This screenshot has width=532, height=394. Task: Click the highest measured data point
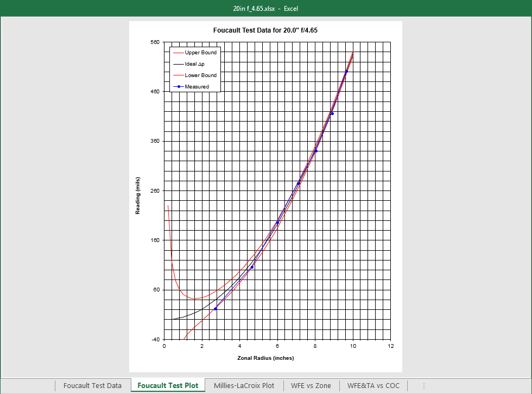(346, 72)
